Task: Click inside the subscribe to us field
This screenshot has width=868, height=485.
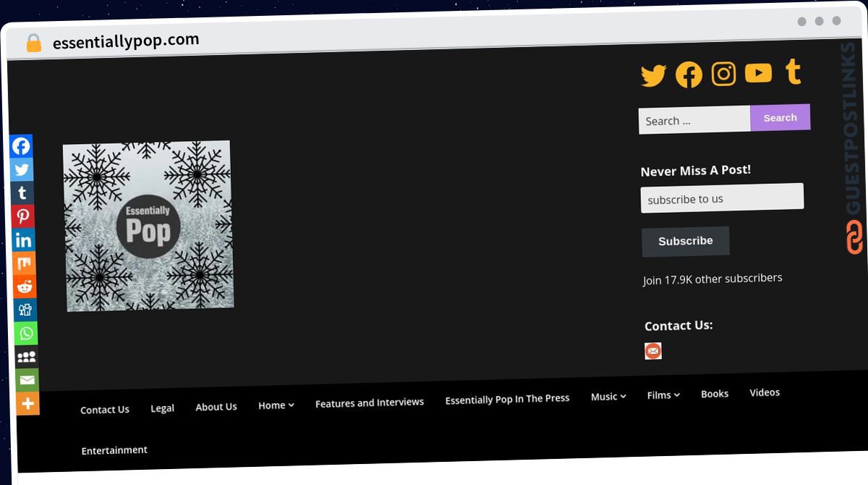Action: (721, 197)
